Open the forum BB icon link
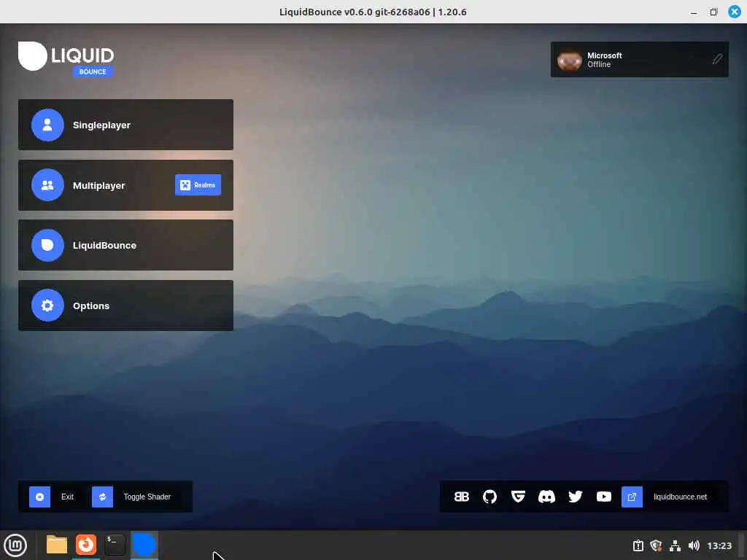Screen dimensions: 747x560 pyautogui.click(x=461, y=497)
